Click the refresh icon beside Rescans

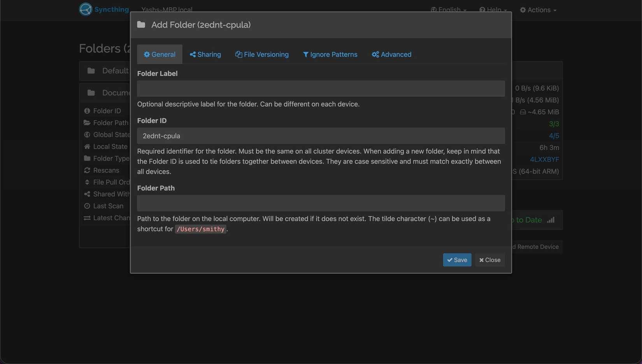pyautogui.click(x=86, y=170)
